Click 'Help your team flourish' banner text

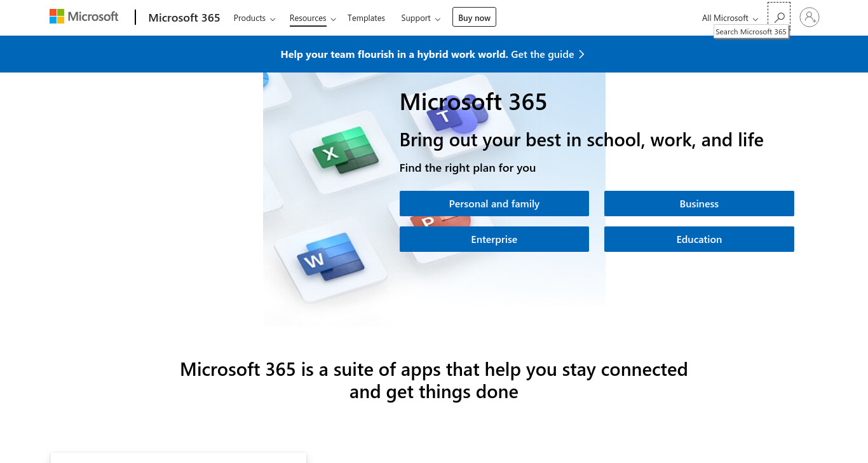coord(394,54)
